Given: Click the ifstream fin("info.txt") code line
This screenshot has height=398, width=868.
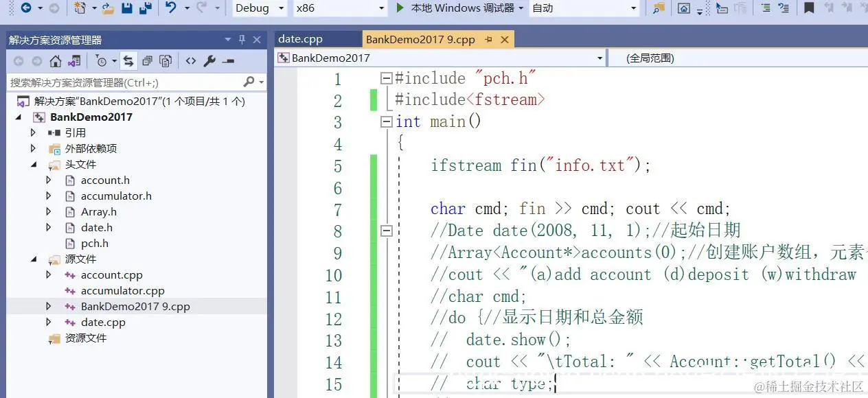Looking at the screenshot, I should pos(540,165).
